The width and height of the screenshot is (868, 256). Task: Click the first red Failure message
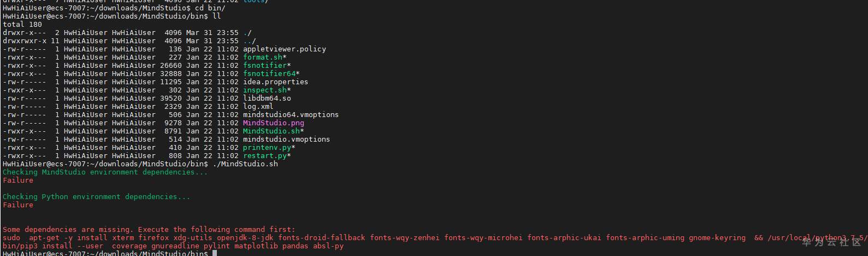tap(18, 181)
